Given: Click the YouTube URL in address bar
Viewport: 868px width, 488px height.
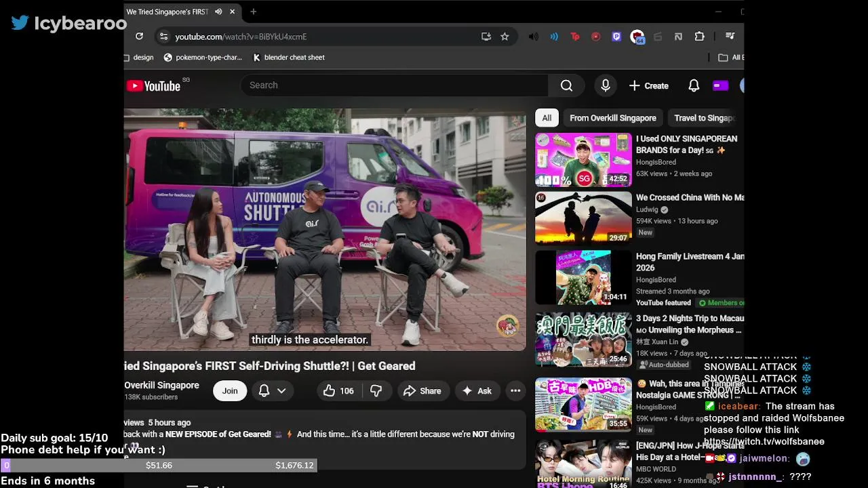Looking at the screenshot, I should pyautogui.click(x=241, y=37).
